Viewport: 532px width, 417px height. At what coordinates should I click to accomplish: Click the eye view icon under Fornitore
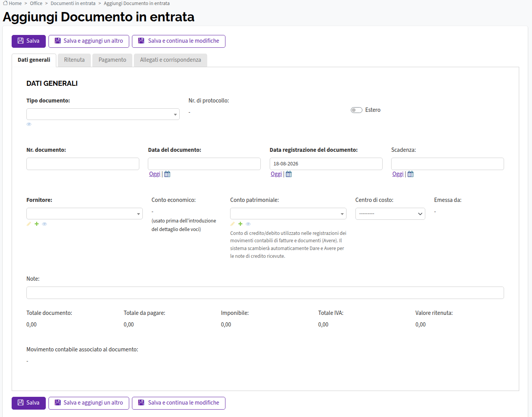[x=44, y=224]
